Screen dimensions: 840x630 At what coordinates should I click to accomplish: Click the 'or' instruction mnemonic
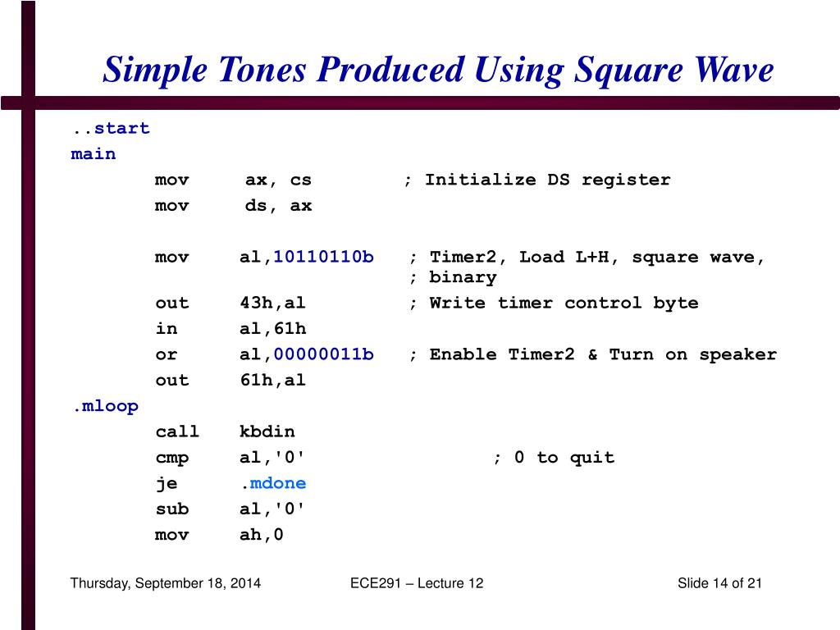(x=166, y=354)
